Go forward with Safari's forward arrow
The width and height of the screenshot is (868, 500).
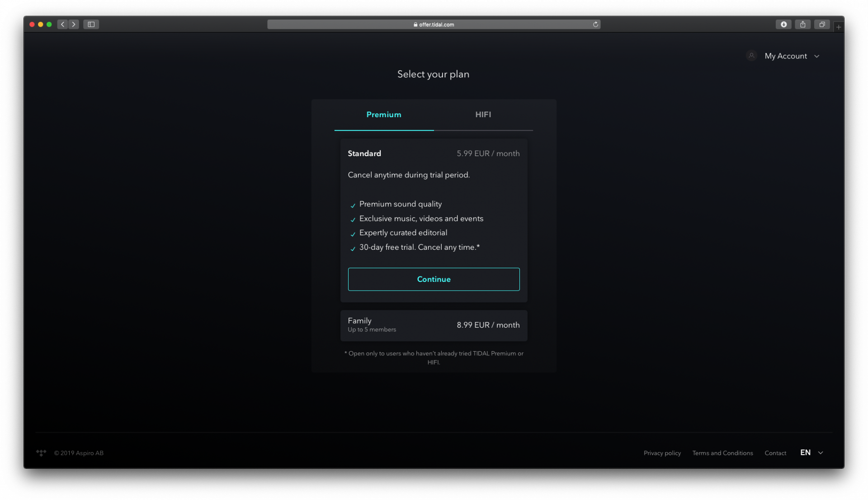74,24
